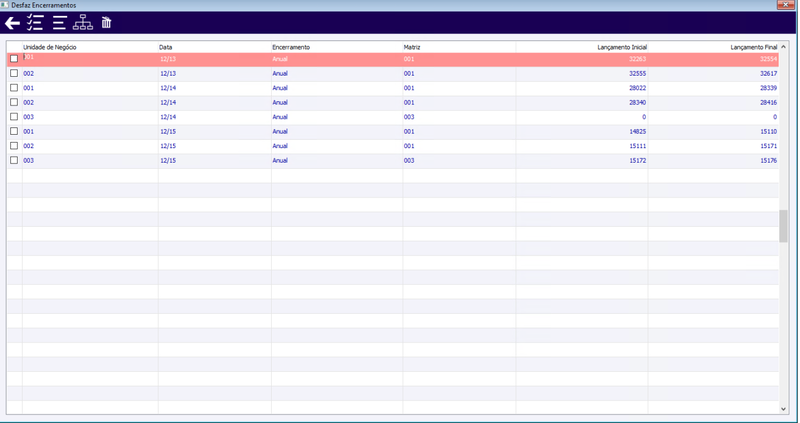Image resolution: width=800 pixels, height=423 pixels.
Task: Select Lançamento Final value 15110
Action: click(x=768, y=131)
